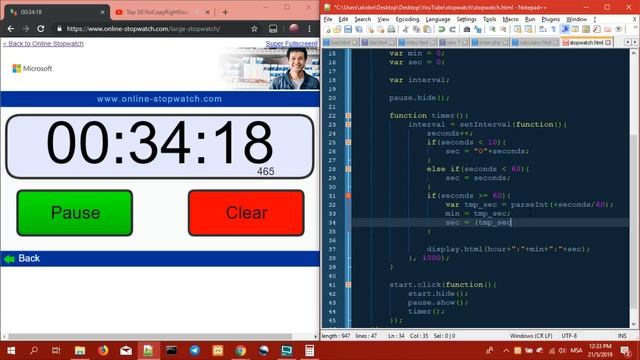Viewport: 640px width, 360px height.
Task: Click the Folder as Workspace icon
Action: click(608, 29)
